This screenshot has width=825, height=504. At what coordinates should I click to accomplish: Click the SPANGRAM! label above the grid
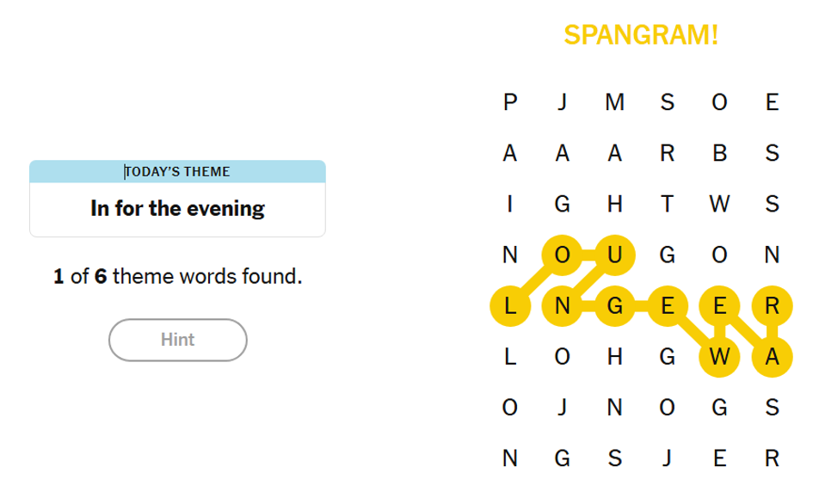coord(641,35)
